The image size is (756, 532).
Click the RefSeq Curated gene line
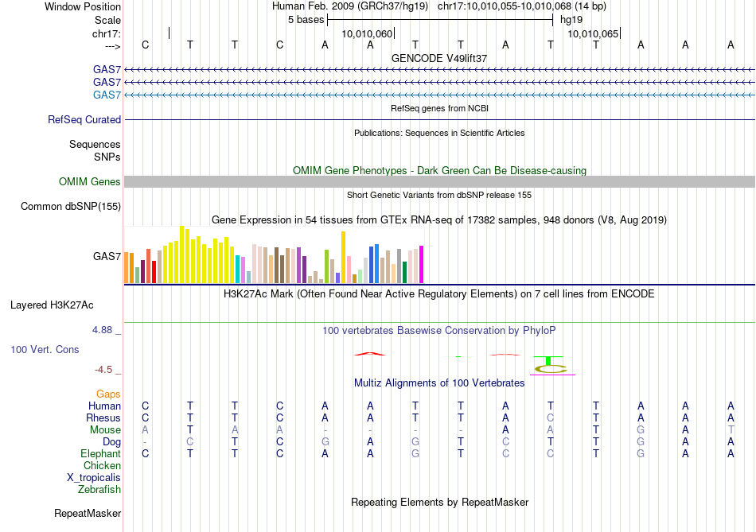tap(439, 119)
